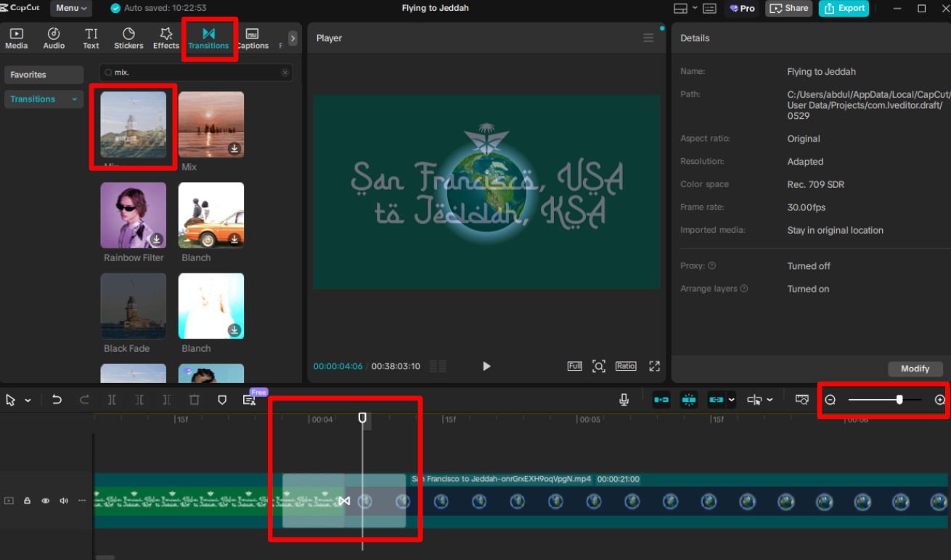Switch to the Text tab

tap(91, 38)
